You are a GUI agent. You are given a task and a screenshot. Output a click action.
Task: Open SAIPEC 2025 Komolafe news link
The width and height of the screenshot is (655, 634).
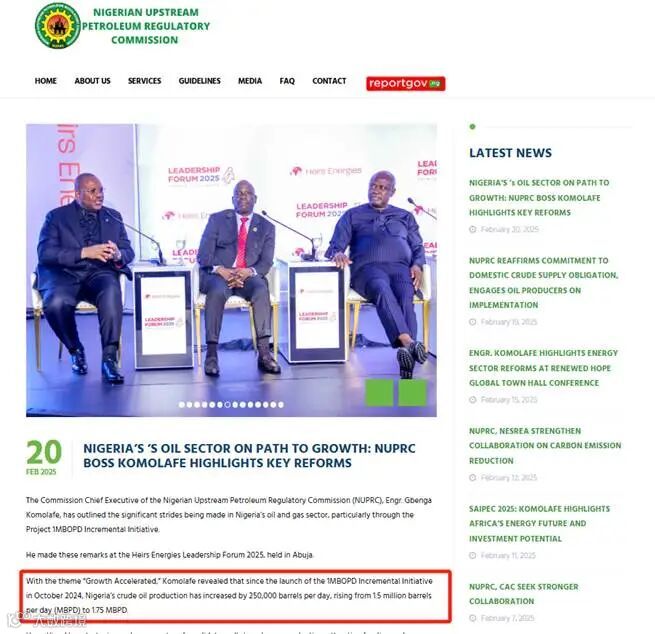(539, 524)
